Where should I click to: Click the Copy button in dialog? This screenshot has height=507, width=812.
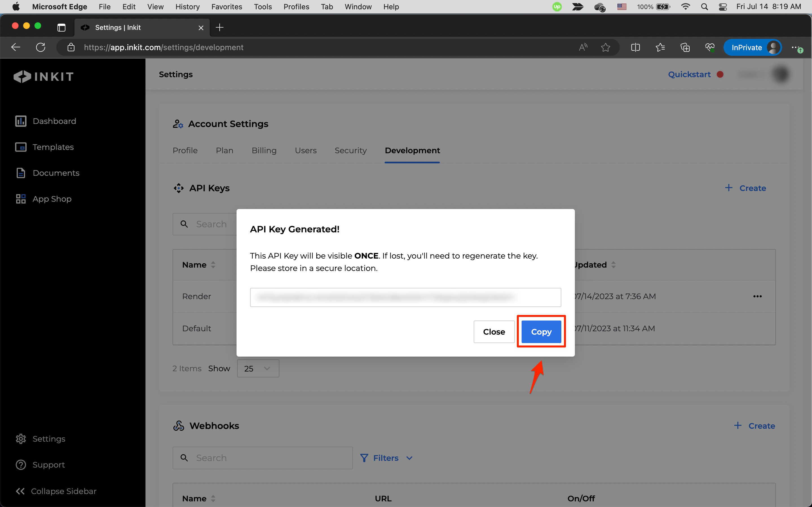point(541,332)
